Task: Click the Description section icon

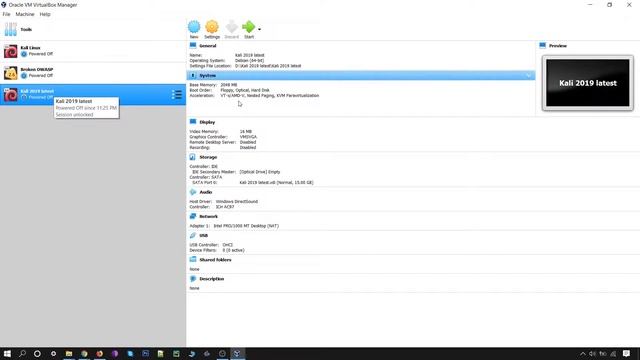Action: 193,279
